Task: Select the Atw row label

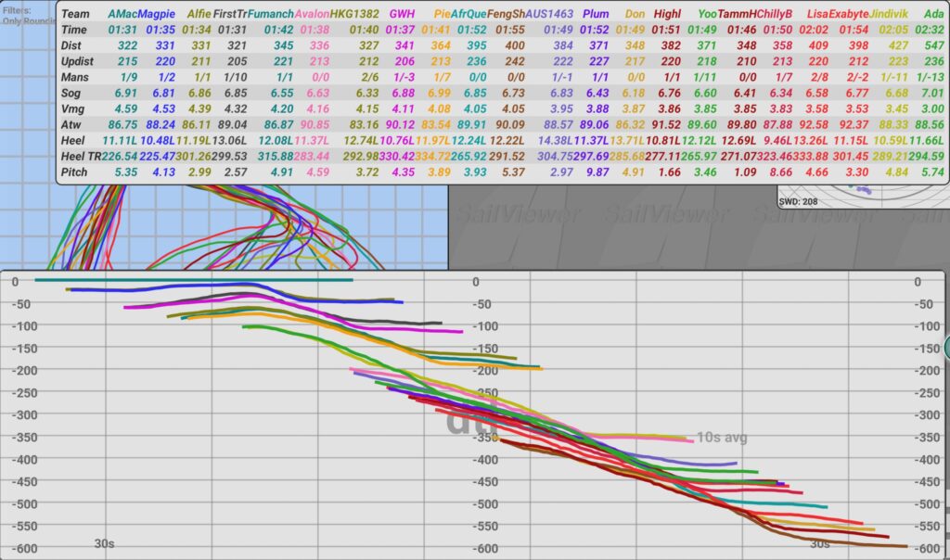Action: click(71, 124)
